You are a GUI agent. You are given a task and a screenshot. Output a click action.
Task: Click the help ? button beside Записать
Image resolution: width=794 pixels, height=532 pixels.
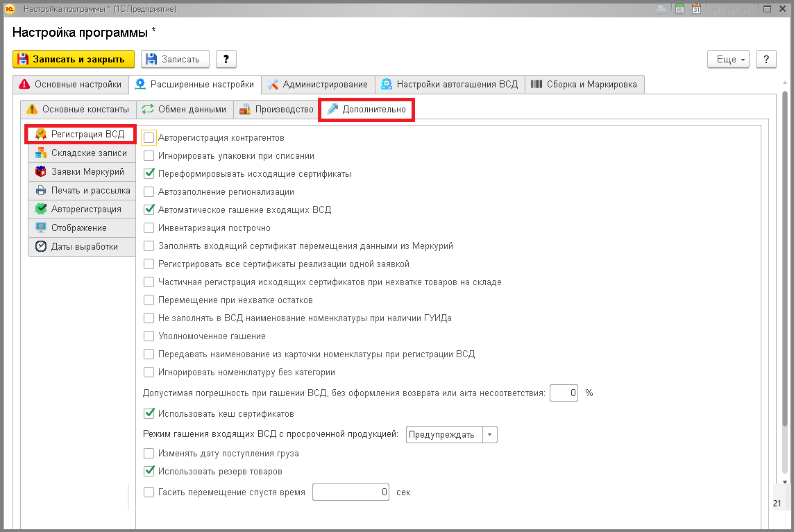pos(226,59)
